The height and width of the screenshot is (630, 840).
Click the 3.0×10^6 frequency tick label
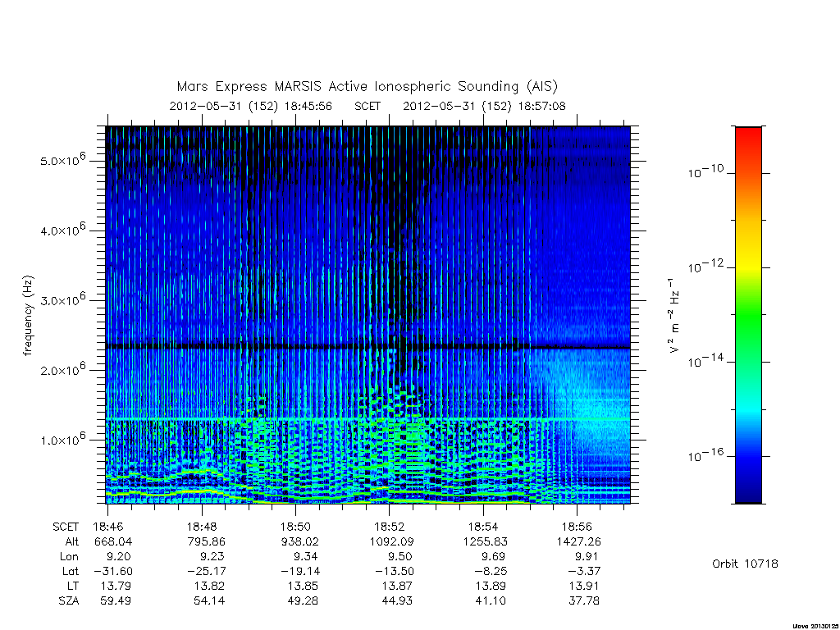click(x=62, y=299)
